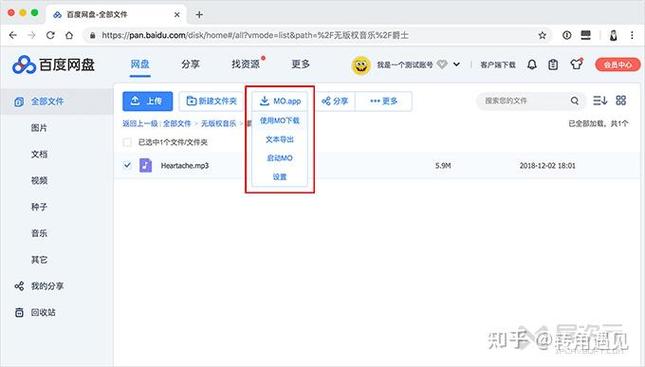Close the 百度网盘-全部文件 tab
The image size is (645, 367).
pos(177,15)
